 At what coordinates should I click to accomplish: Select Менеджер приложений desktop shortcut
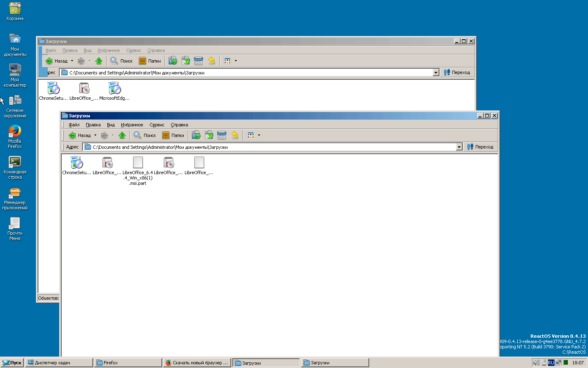click(15, 198)
